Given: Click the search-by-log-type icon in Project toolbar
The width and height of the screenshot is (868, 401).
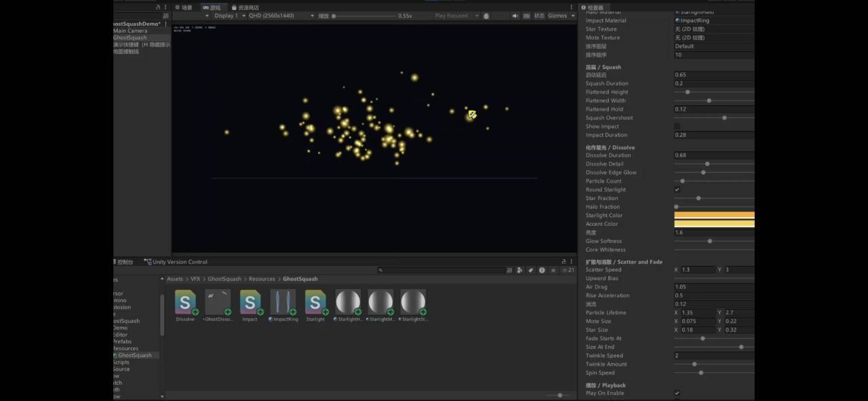Looking at the screenshot, I should 542,270.
